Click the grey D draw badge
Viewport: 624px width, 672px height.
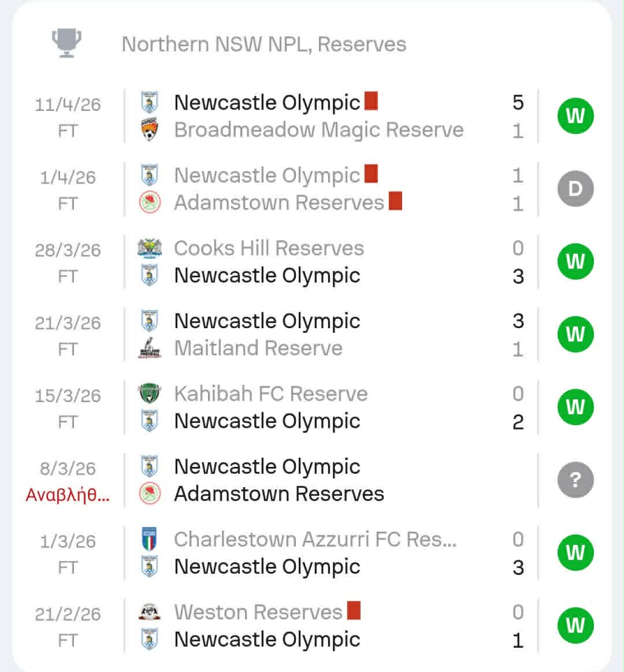[x=575, y=189]
